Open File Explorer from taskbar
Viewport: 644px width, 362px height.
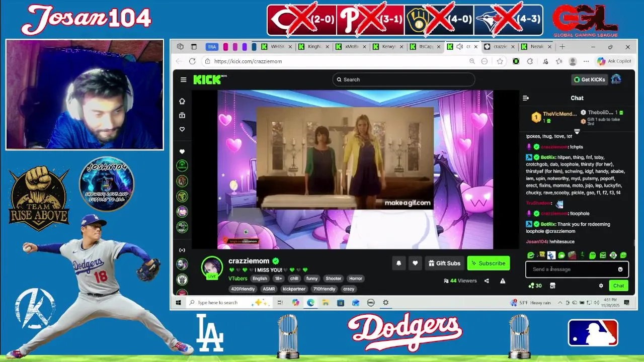point(326,303)
